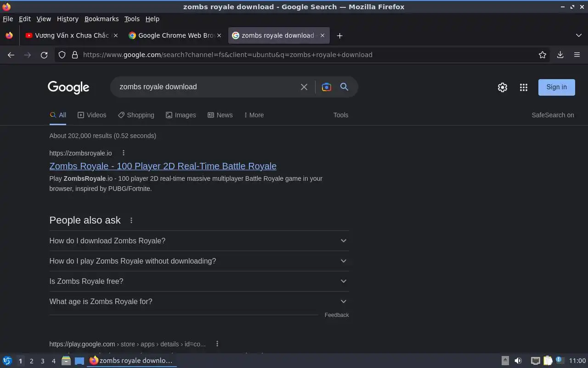This screenshot has height=368, width=588.
Task: Expand How do I play without downloading question
Action: point(199,261)
